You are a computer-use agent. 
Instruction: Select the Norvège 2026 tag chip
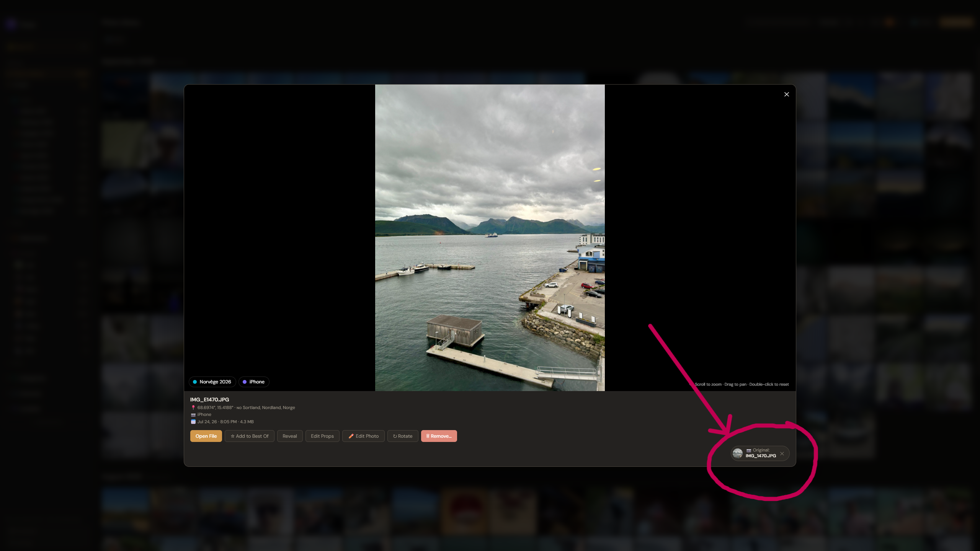(x=212, y=381)
